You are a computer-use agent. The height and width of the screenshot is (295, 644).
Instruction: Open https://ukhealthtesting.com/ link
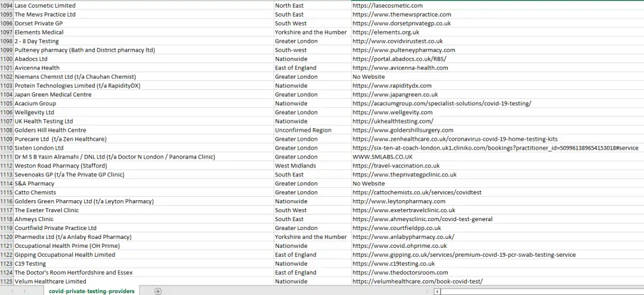coord(392,121)
